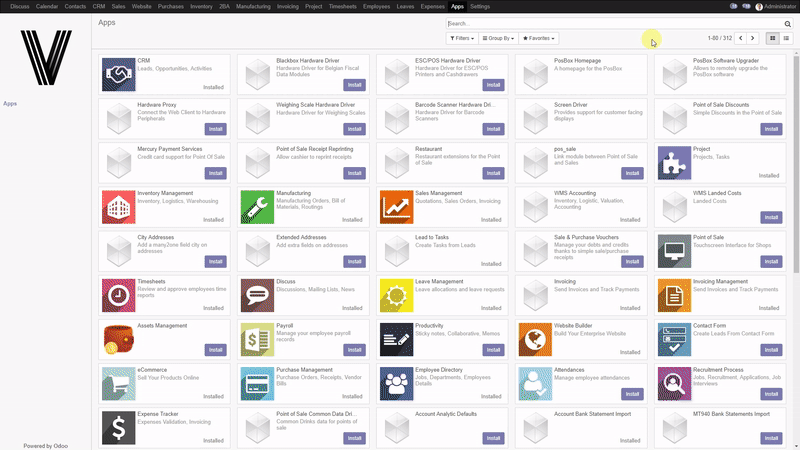Switch to kanban grid view
Screen dimensions: 800x450
point(772,38)
